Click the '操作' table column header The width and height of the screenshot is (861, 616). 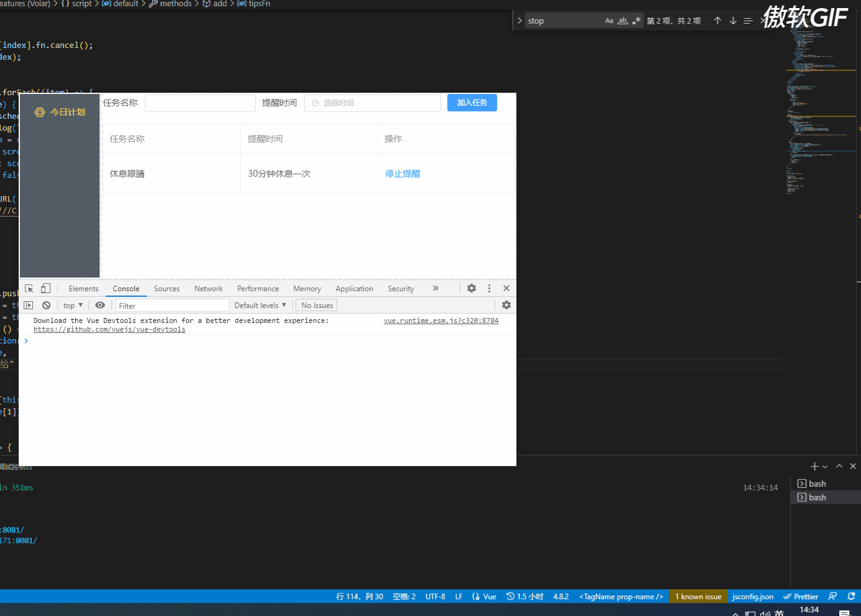pos(447,139)
